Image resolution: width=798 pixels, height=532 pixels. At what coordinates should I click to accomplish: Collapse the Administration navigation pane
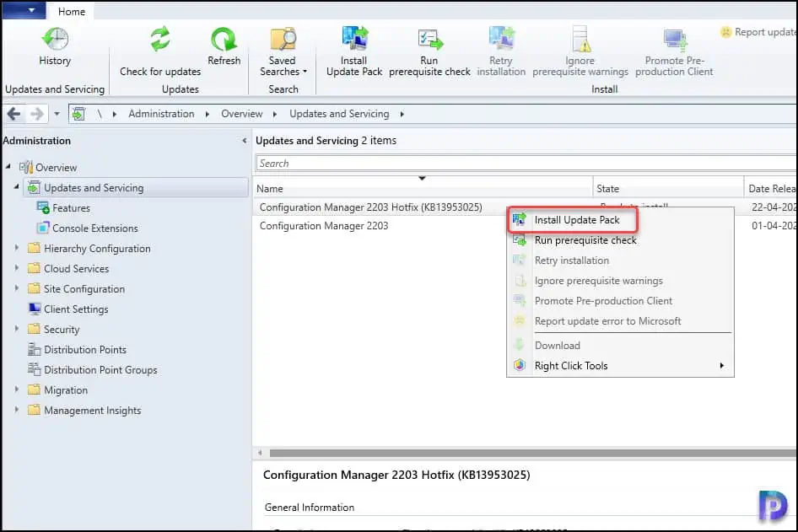point(245,140)
